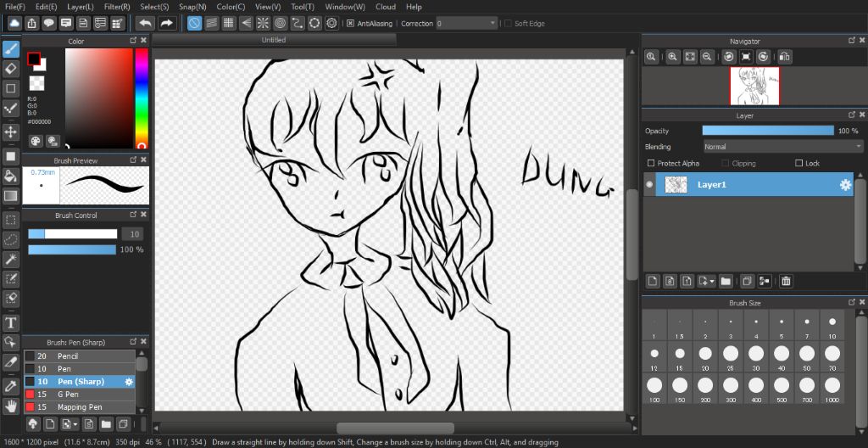Open the File menu
The width and height of the screenshot is (868, 448).
click(15, 7)
